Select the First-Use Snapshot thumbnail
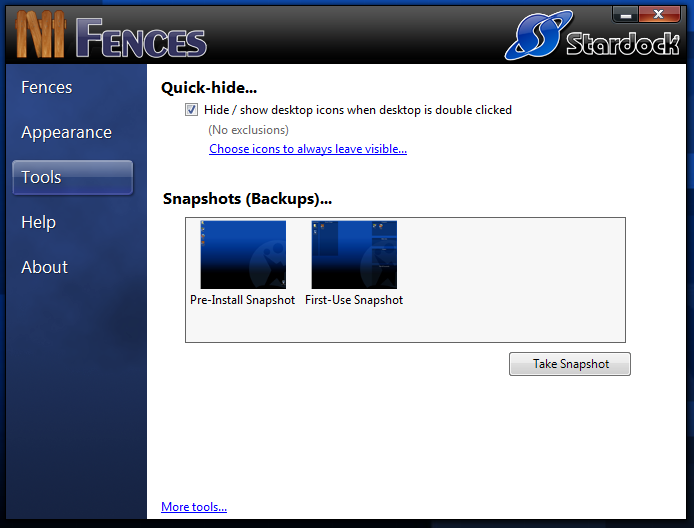 tap(354, 254)
